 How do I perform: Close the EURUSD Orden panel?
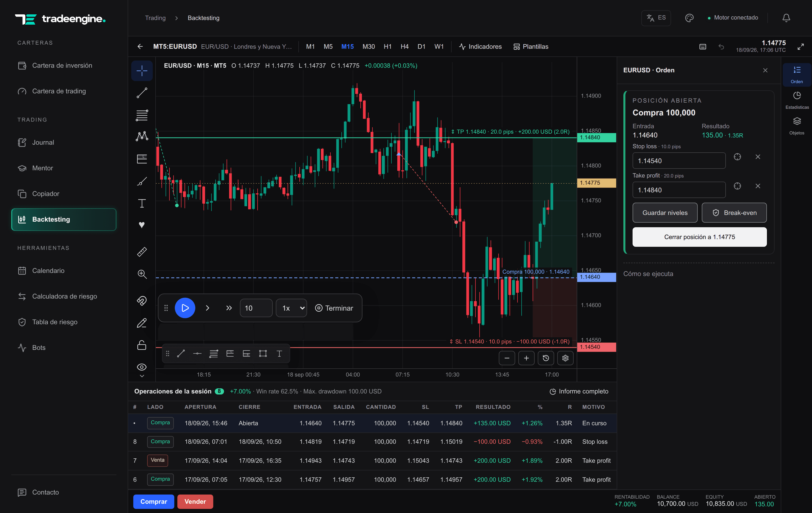(x=765, y=70)
